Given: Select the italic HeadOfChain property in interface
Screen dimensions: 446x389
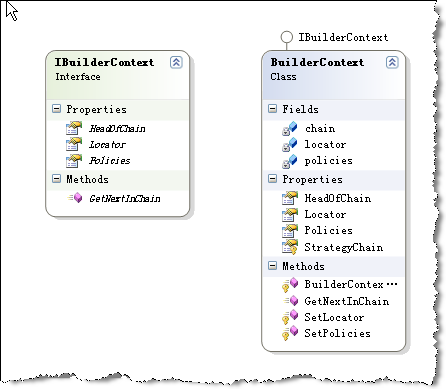Looking at the screenshot, I should 117,128.
